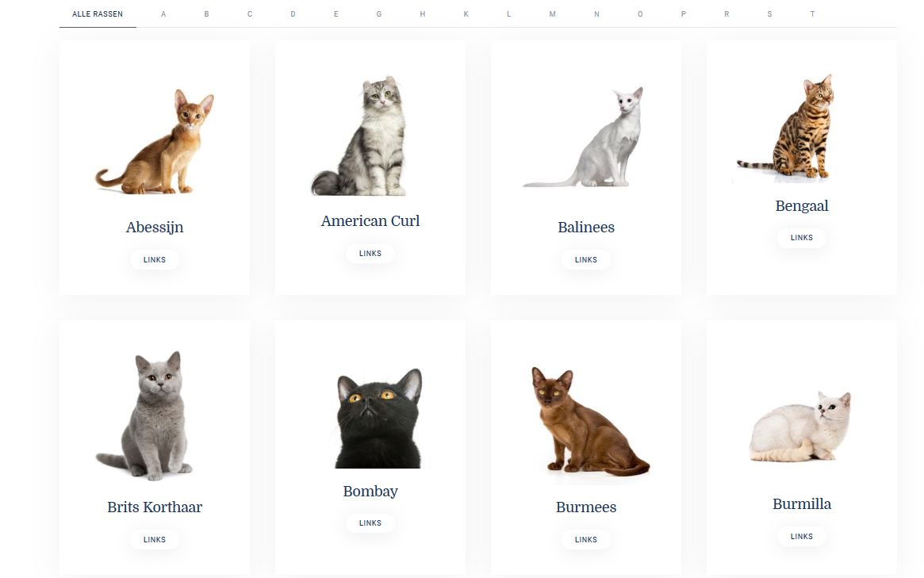Filter breeds by letter B tab
The height and width of the screenshot is (578, 924).
click(206, 14)
